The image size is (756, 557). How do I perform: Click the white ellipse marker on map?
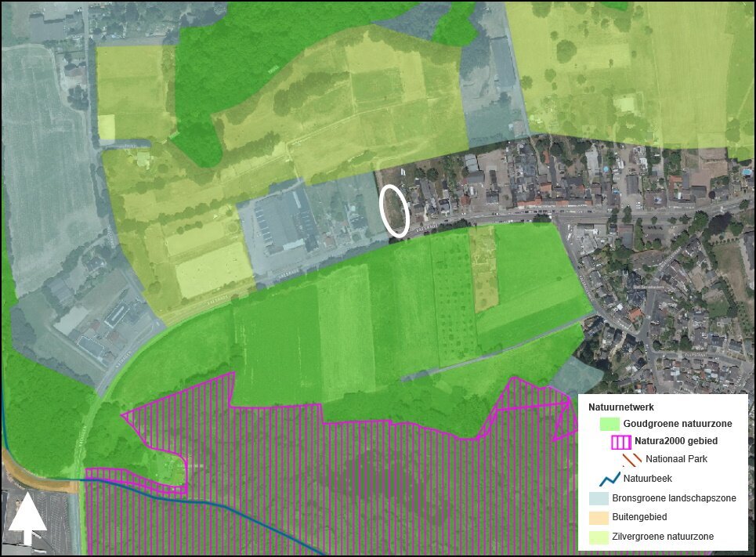[394, 211]
